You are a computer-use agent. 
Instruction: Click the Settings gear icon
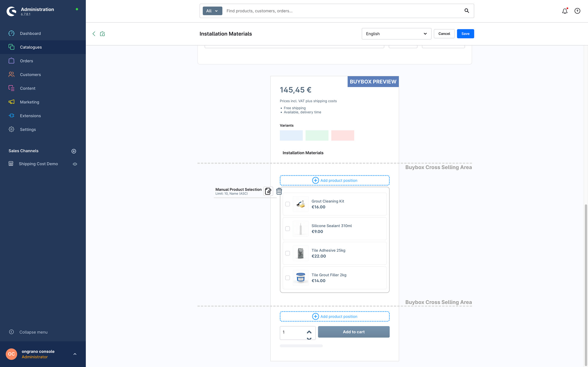11,129
